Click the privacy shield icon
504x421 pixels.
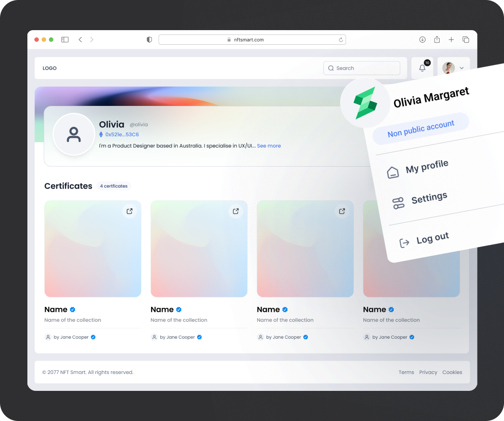(149, 40)
